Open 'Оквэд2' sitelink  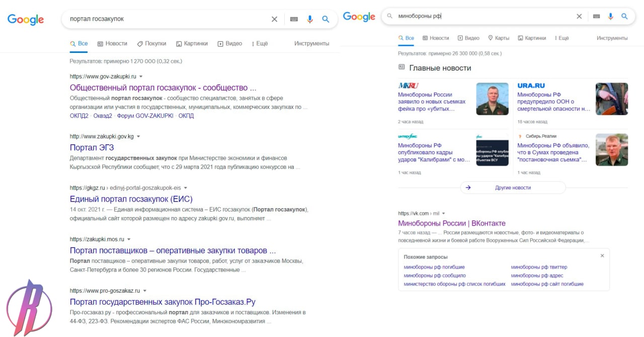click(103, 116)
